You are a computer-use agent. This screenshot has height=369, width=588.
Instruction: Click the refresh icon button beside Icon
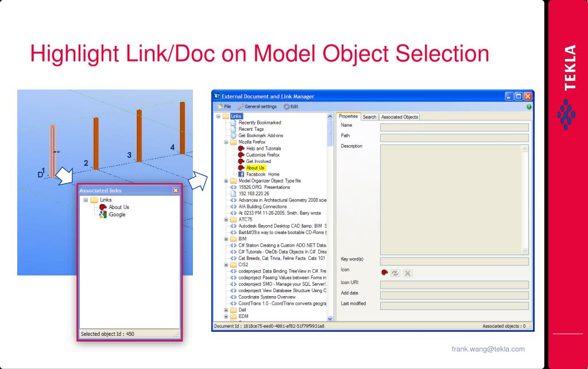(x=395, y=273)
